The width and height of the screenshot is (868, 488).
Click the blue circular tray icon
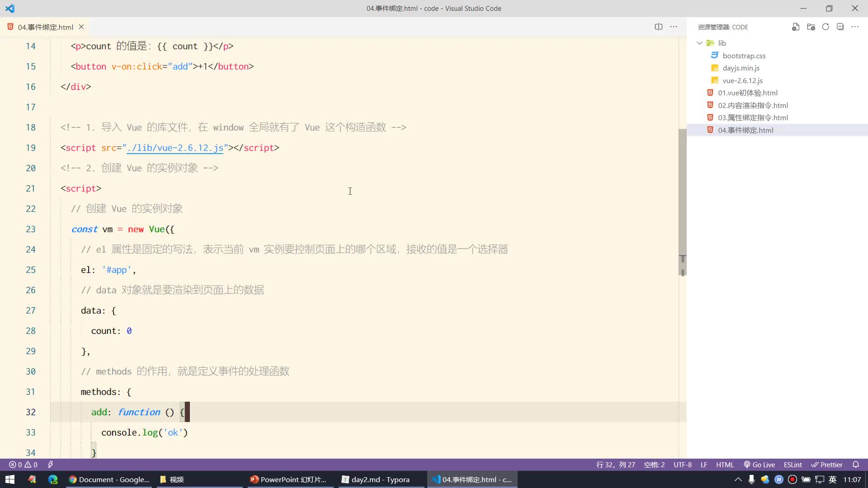pyautogui.click(x=778, y=479)
